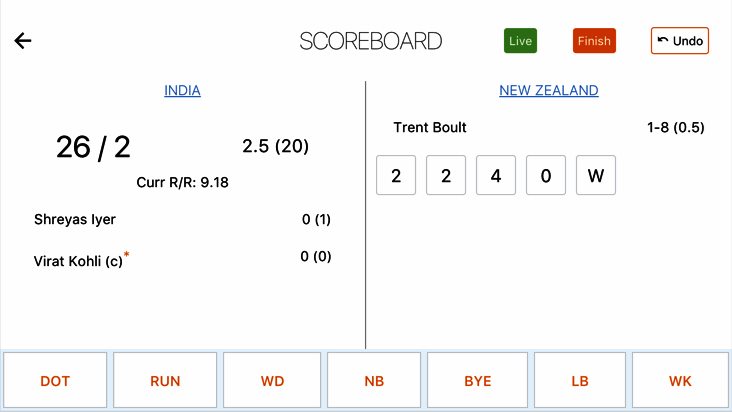Add a wide with WD button

(x=273, y=381)
